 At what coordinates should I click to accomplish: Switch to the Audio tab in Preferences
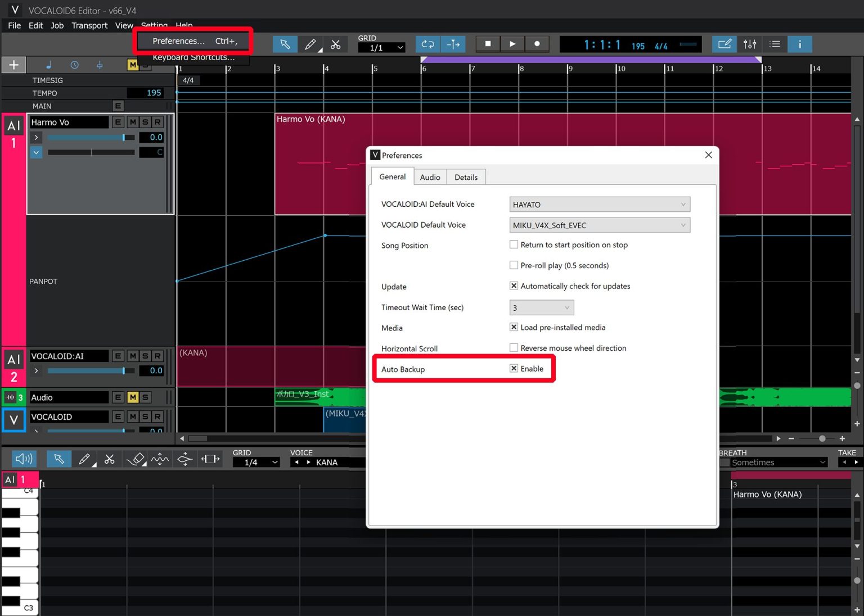(x=430, y=177)
